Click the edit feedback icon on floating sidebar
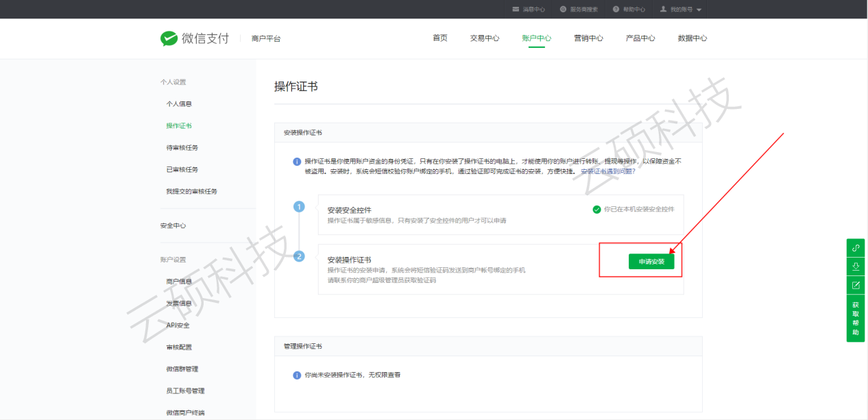This screenshot has height=420, width=868. [x=856, y=285]
